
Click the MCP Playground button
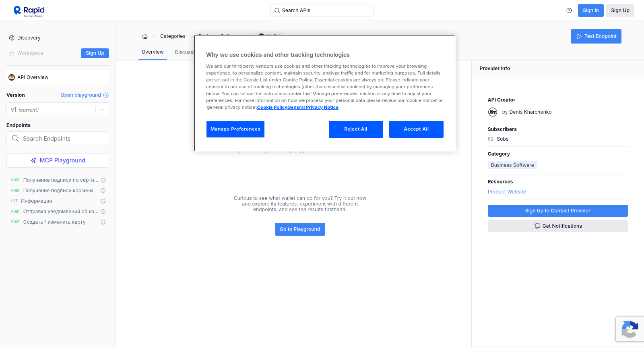(x=58, y=160)
